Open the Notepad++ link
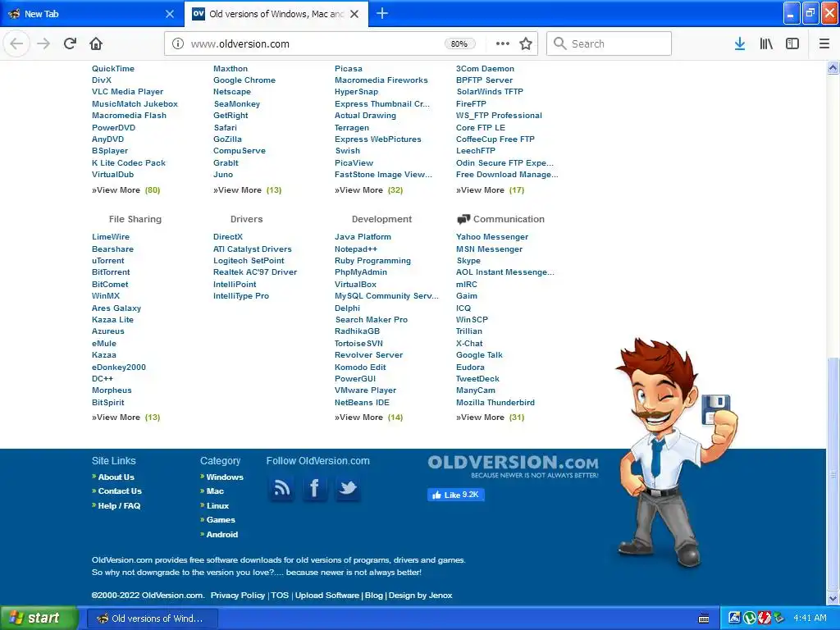The image size is (840, 630). 356,249
